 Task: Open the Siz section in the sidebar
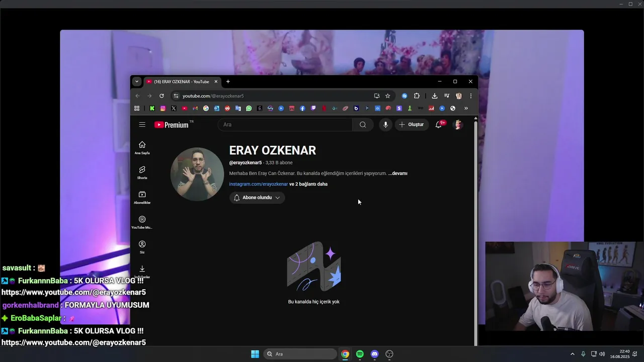point(142,247)
